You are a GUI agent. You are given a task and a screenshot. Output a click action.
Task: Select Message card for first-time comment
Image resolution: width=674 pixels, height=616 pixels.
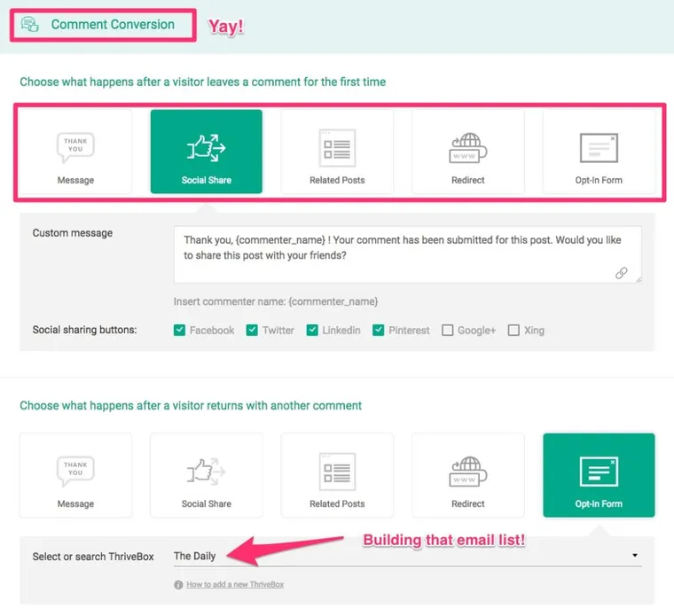point(75,152)
